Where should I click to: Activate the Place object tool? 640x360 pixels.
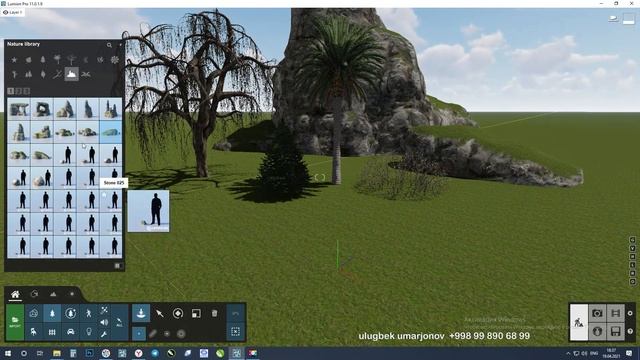141,313
